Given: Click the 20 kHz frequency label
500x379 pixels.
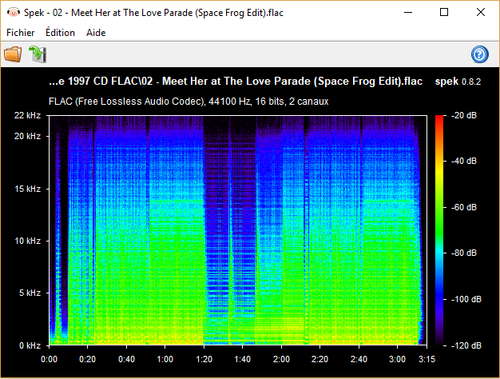Looking at the screenshot, I should (x=27, y=136).
